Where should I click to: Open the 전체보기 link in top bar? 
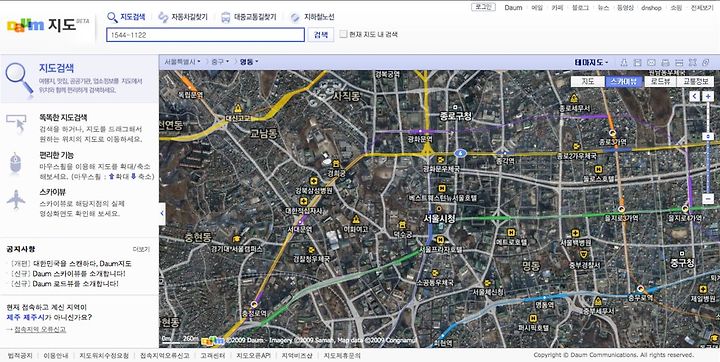[x=702, y=7]
